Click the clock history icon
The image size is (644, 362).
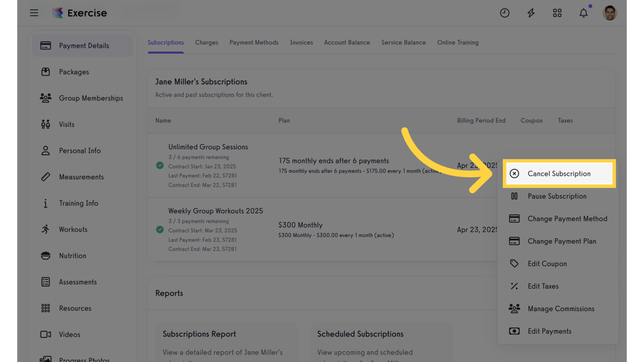tap(504, 13)
